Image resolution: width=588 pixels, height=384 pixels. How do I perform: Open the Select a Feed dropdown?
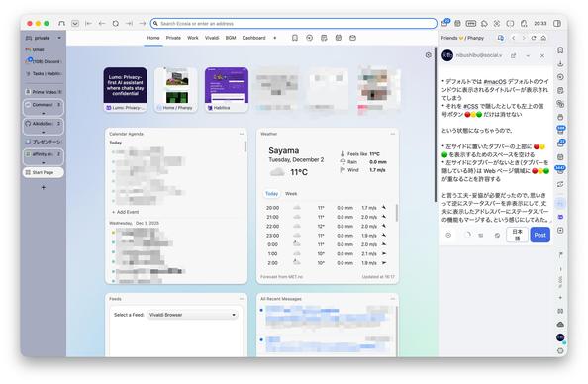click(192, 315)
